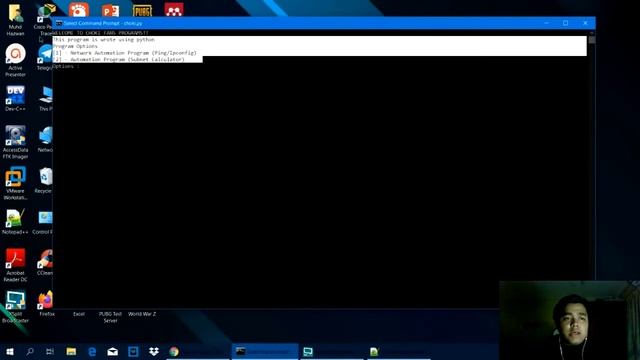Open Microsoft Store from the taskbar

[133, 351]
